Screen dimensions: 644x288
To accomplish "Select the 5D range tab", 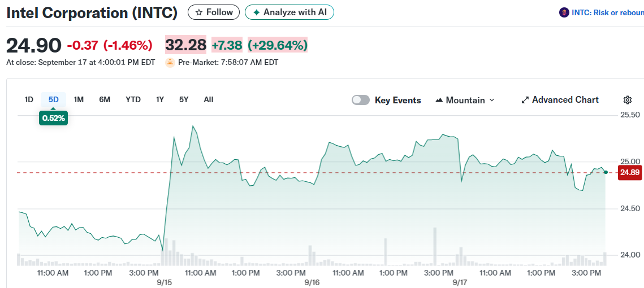I will 53,99.
